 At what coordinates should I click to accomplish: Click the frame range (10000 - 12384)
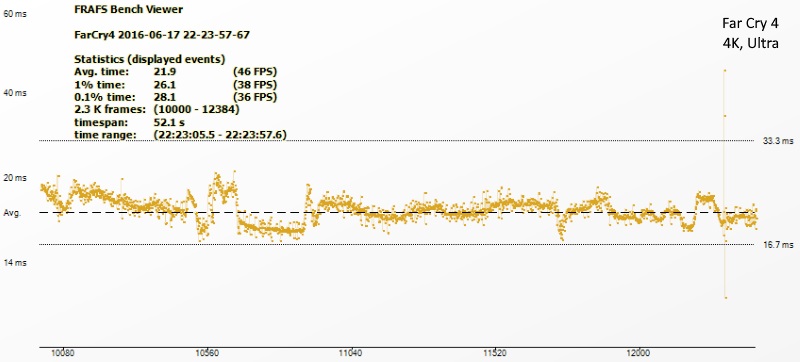click(196, 110)
